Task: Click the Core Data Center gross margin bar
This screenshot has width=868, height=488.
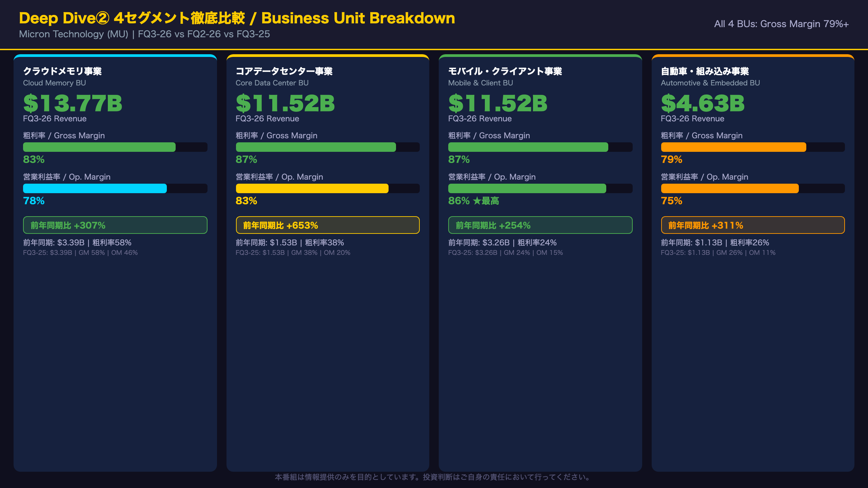Action: (x=328, y=147)
